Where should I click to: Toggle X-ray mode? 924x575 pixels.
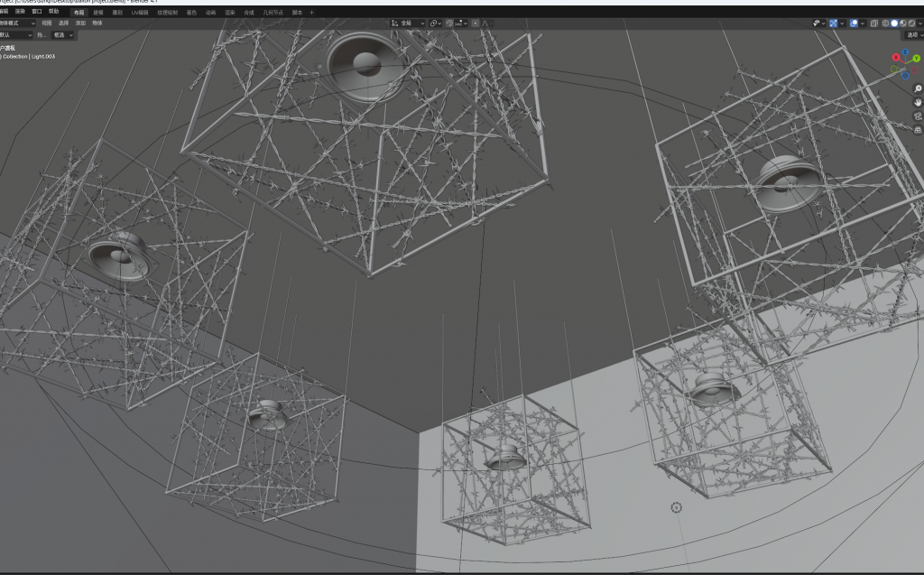pos(874,23)
